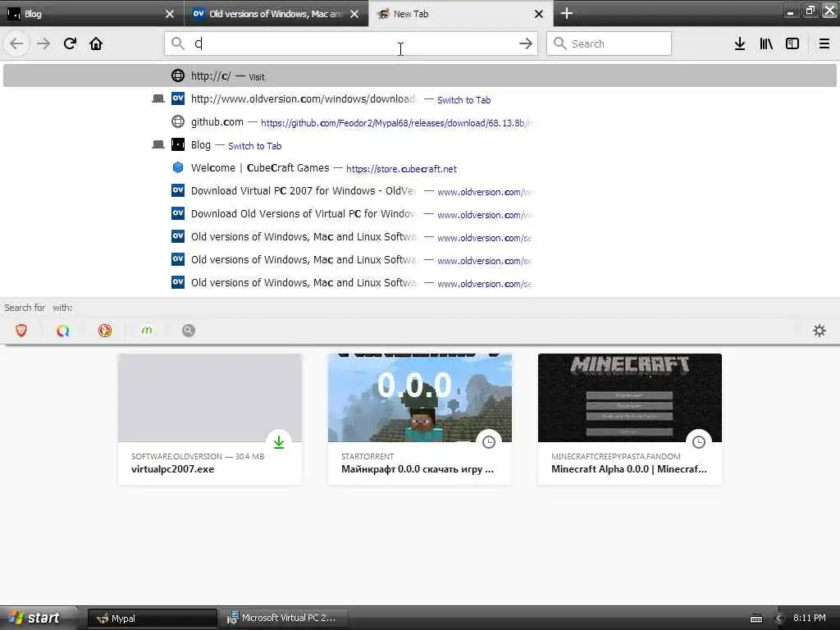Switch to Microsoft Virtual PC taskbar button
The width and height of the screenshot is (840, 630).
tap(285, 619)
